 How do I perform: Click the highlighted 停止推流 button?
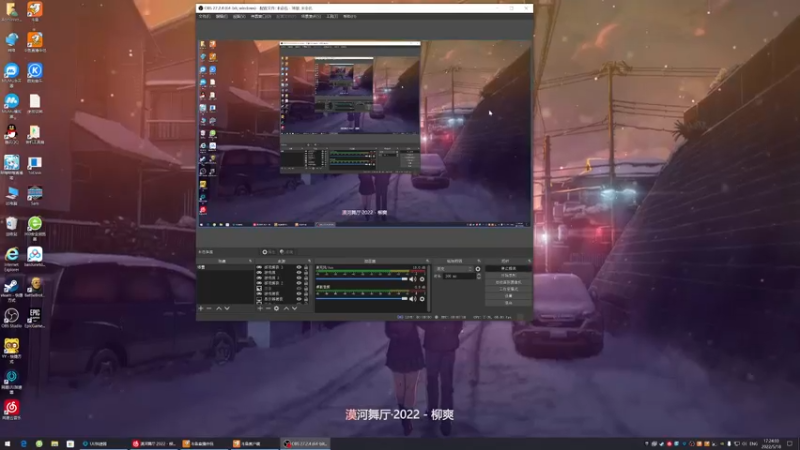tap(508, 268)
